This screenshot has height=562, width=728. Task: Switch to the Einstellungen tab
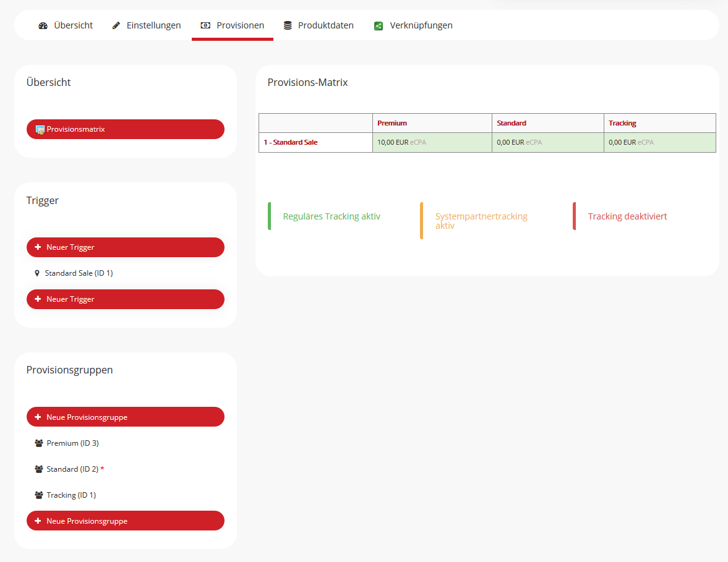[153, 26]
